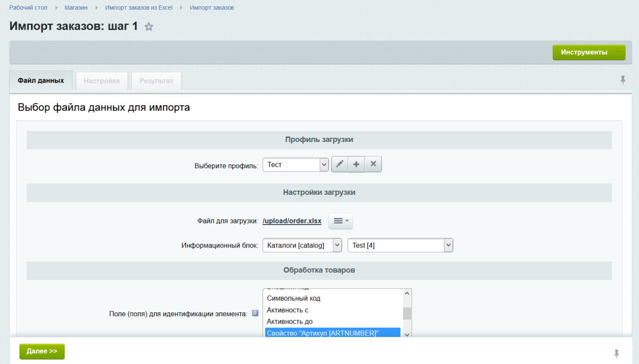The width and height of the screenshot is (639, 364).
Task: Open the Инструменты dropdown button
Action: click(588, 52)
